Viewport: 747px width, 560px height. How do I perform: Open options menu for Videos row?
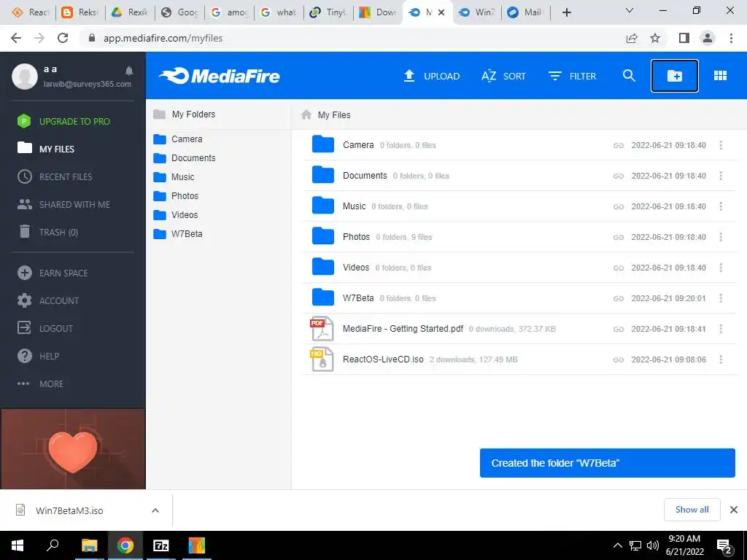tap(721, 268)
